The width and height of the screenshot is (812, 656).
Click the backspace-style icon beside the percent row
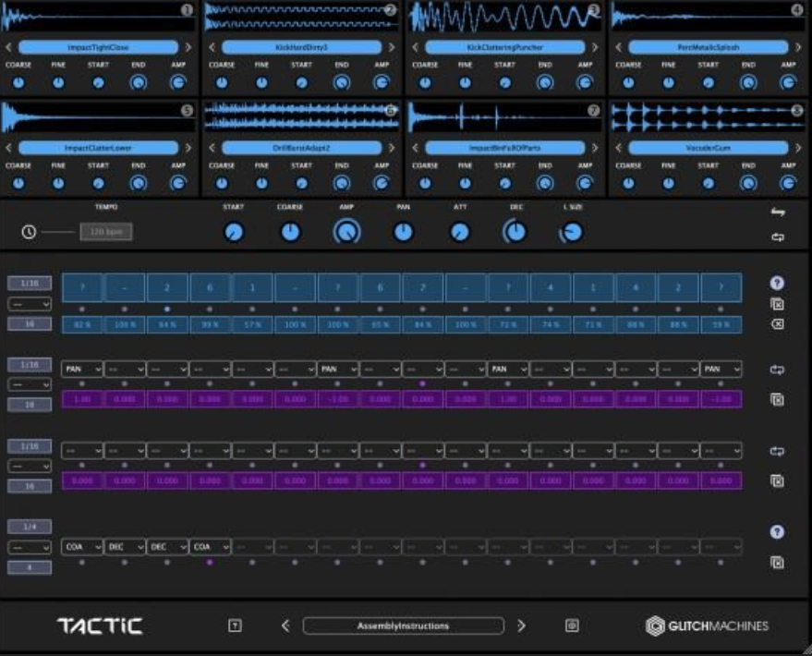777,324
